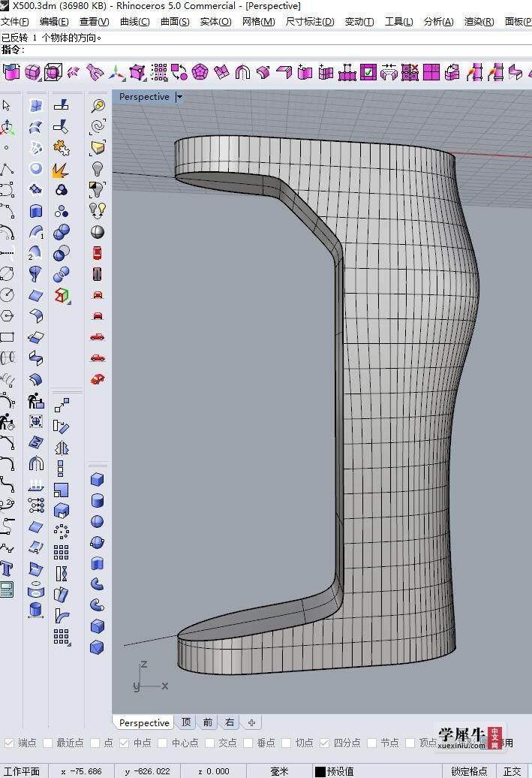This screenshot has width=532, height=778.
Task: Disable the 端点 object snap
Action: coord(10,743)
